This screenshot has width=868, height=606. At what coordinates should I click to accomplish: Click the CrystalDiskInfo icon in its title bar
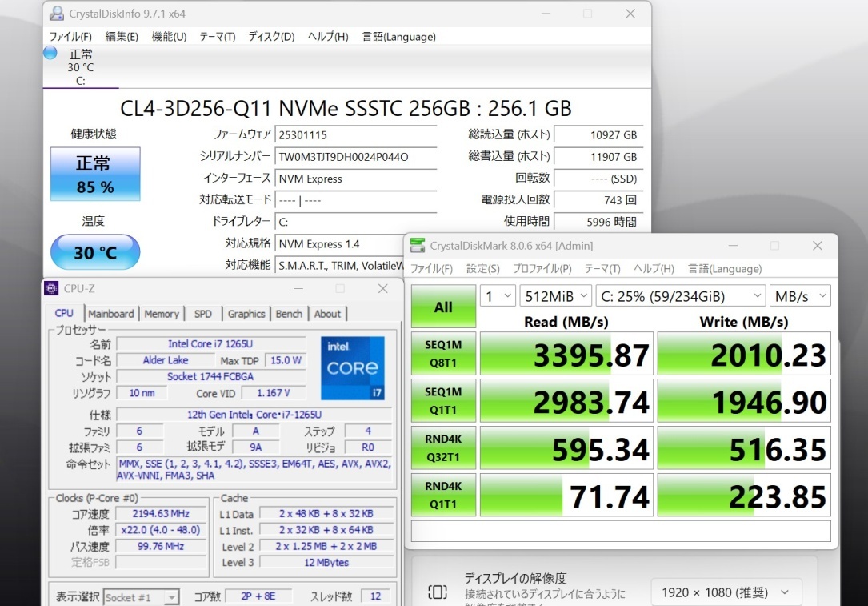(55, 13)
